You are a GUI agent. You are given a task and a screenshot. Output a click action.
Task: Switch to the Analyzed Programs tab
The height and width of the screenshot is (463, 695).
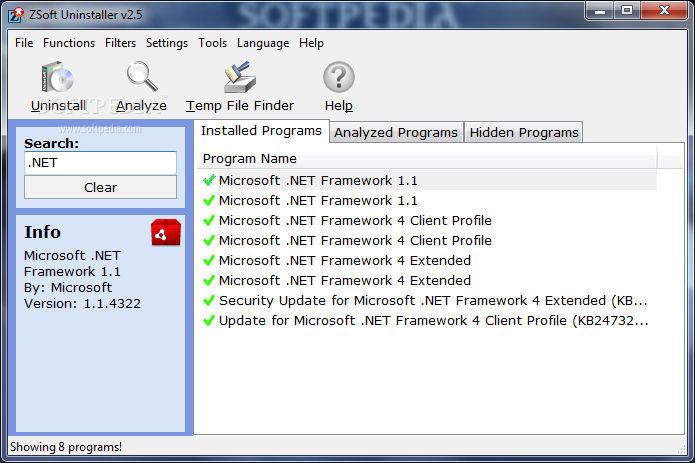click(x=396, y=132)
